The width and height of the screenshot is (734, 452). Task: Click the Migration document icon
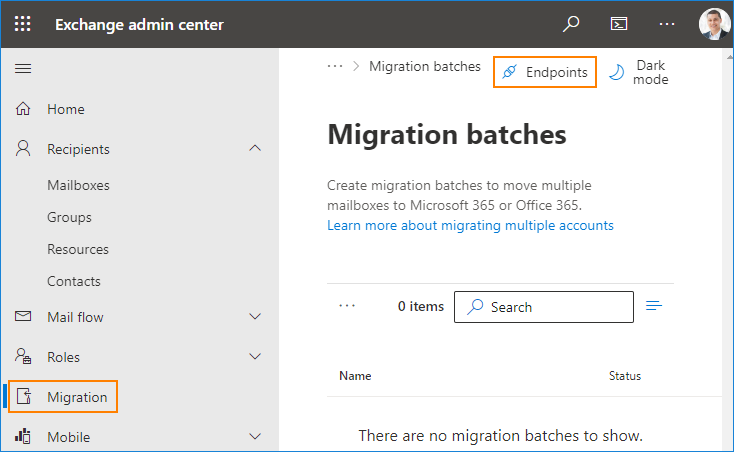[x=24, y=396]
